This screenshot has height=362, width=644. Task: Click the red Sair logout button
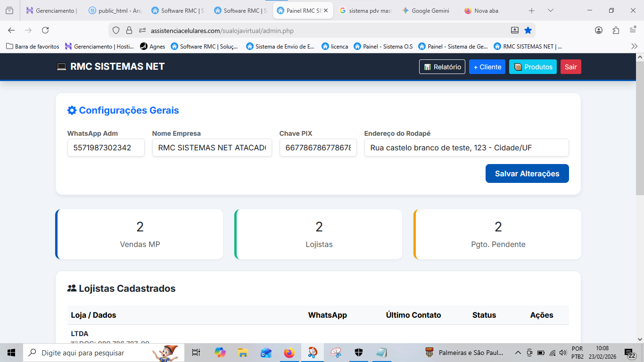(570, 67)
